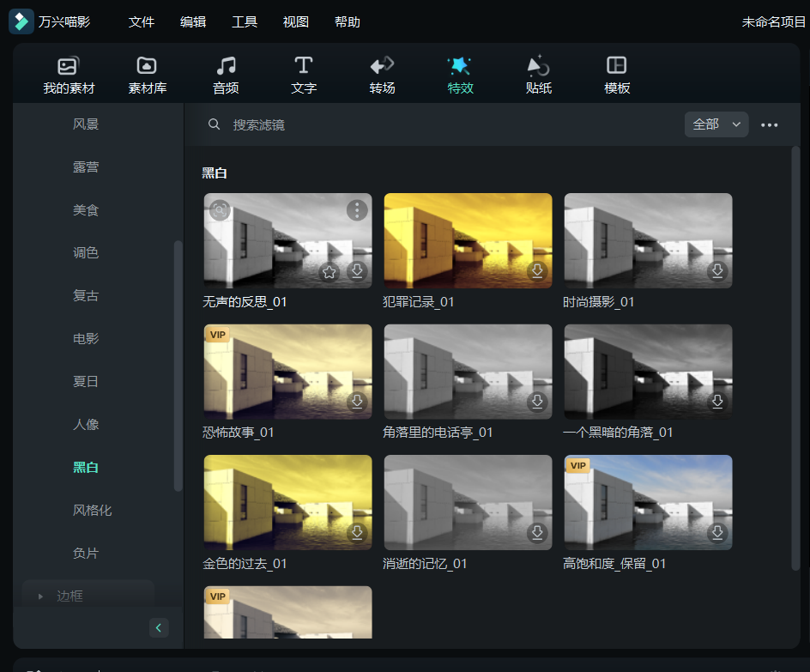Open the 素材库 stock library
810x672 pixels.
pyautogui.click(x=147, y=76)
